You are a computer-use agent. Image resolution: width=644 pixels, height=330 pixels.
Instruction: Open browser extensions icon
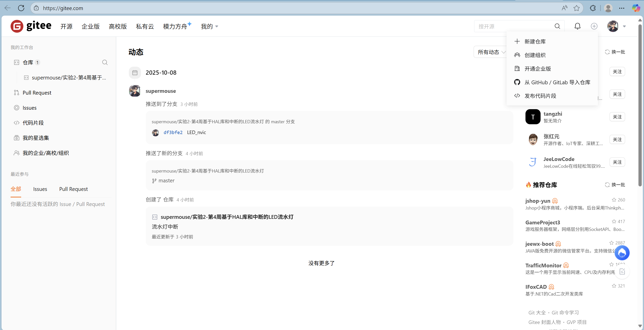point(593,8)
